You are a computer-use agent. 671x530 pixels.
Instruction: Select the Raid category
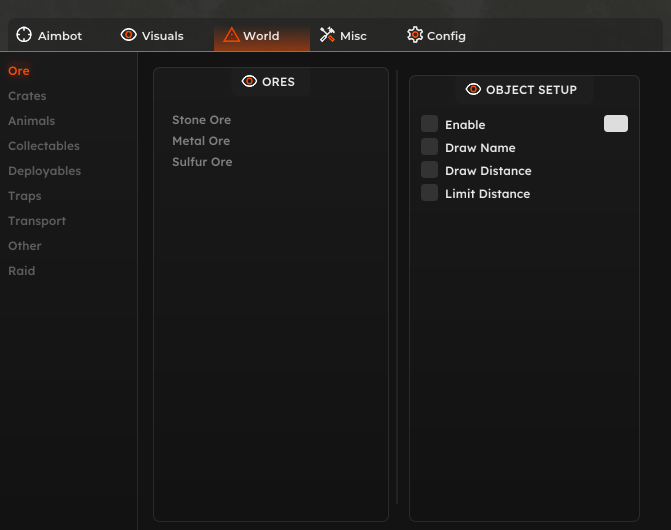pos(21,271)
